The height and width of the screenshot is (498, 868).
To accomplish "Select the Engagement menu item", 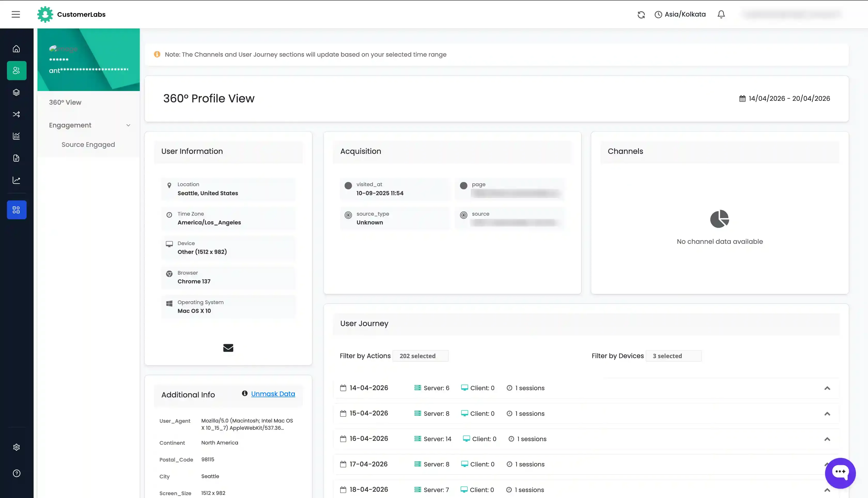I will click(x=70, y=125).
